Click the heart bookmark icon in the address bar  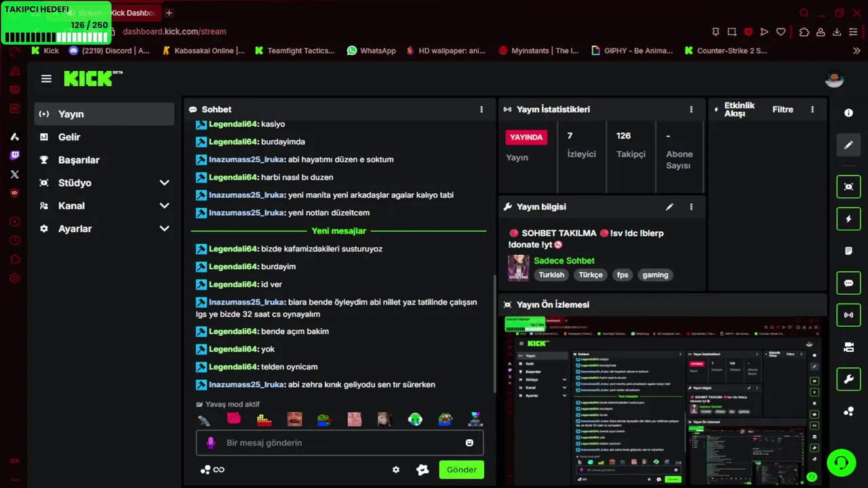[781, 32]
